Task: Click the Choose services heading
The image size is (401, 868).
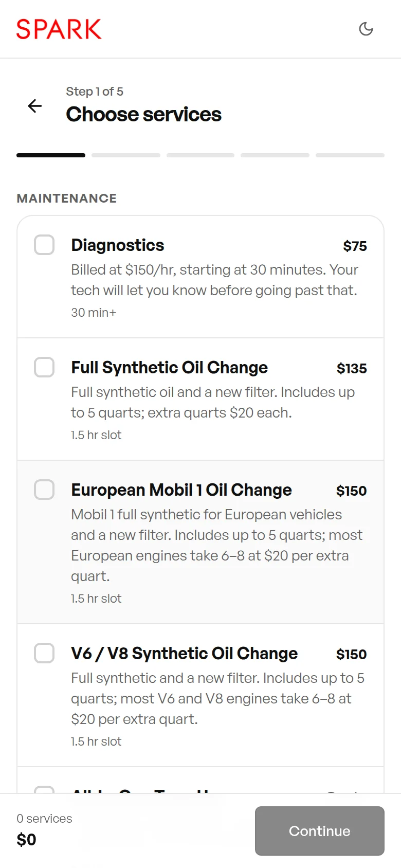Action: pyautogui.click(x=144, y=114)
